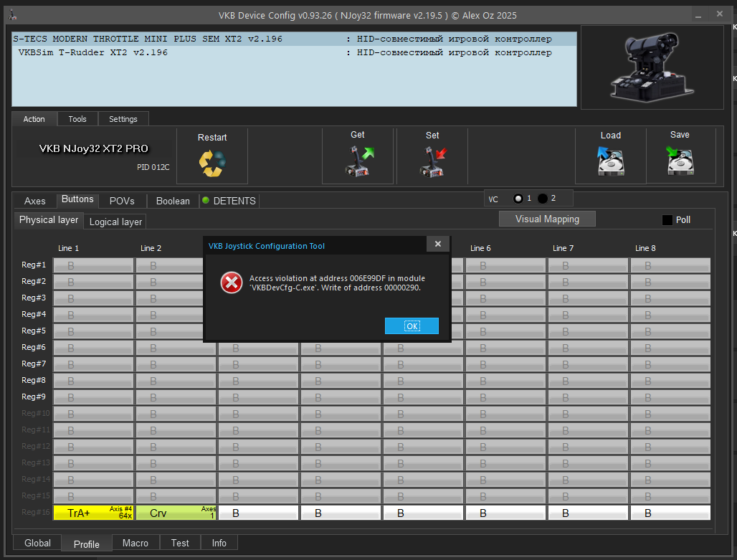This screenshot has height=560, width=737.
Task: Click Reg#1 Line 8 button cell
Action: point(671,265)
